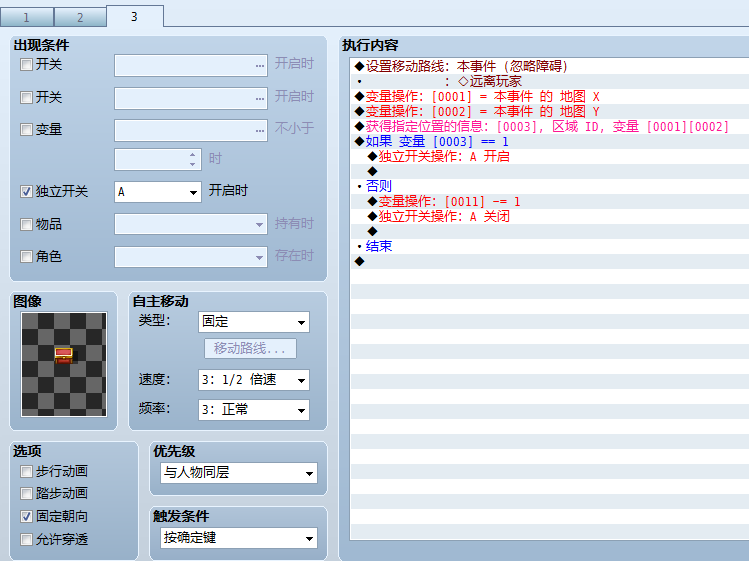Select the 设置移动路线: 本事件 command
Screen dimensions: 749x561
point(550,66)
